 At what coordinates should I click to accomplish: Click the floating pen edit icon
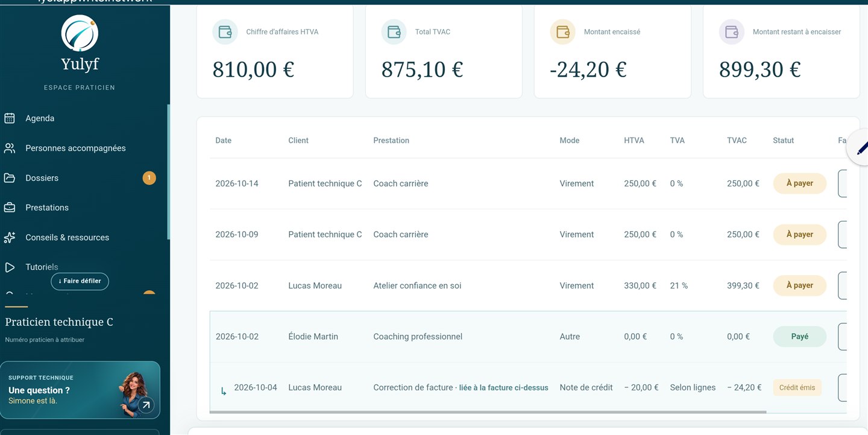[861, 147]
